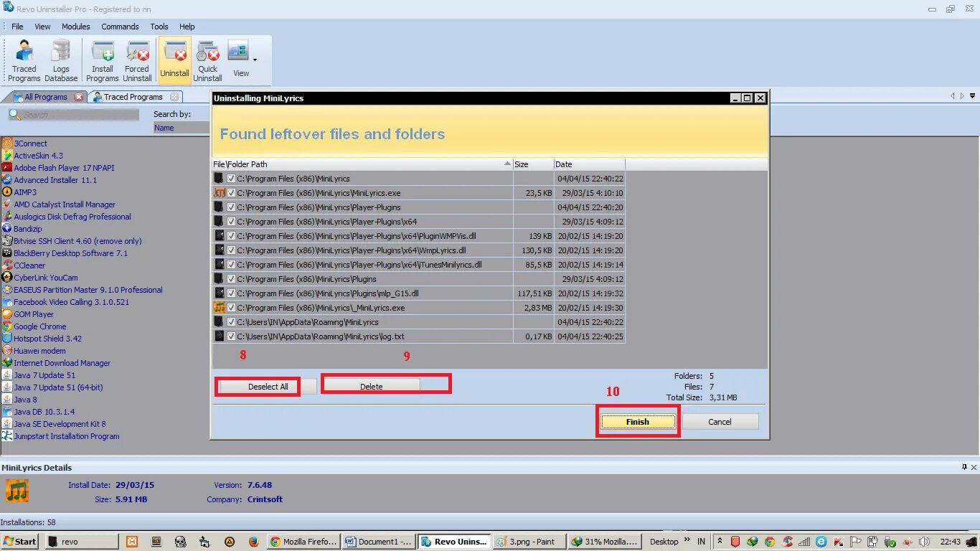Toggle the details panel pin icon

[964, 467]
